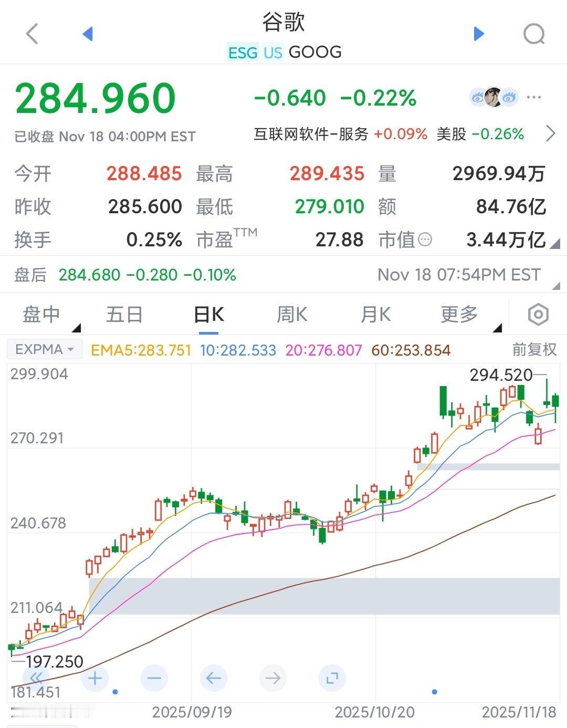Tap the 今开 288.485 value
Image resolution: width=567 pixels, height=728 pixels.
coord(144,174)
